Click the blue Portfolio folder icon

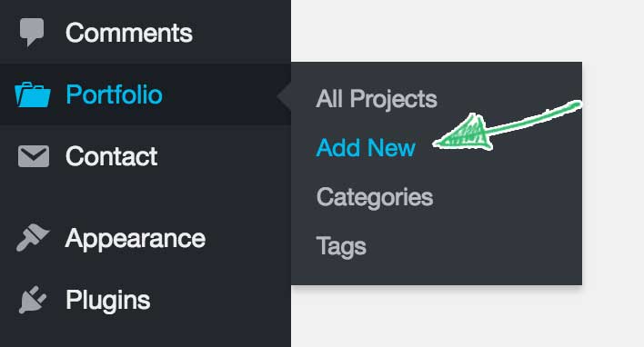tap(33, 94)
